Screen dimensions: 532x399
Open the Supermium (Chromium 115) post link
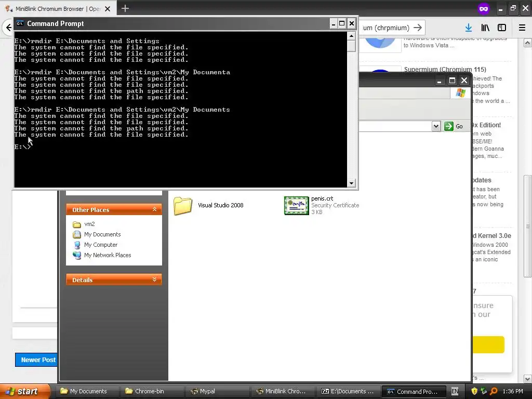point(445,70)
